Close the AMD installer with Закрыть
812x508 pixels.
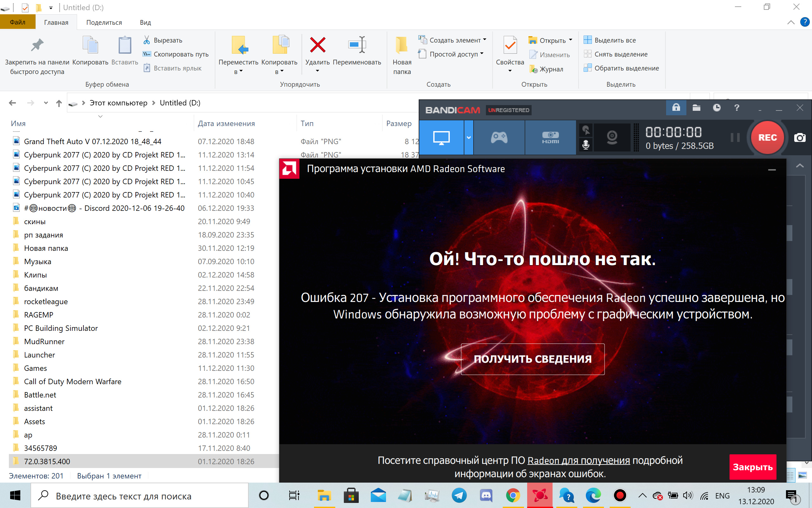click(753, 467)
